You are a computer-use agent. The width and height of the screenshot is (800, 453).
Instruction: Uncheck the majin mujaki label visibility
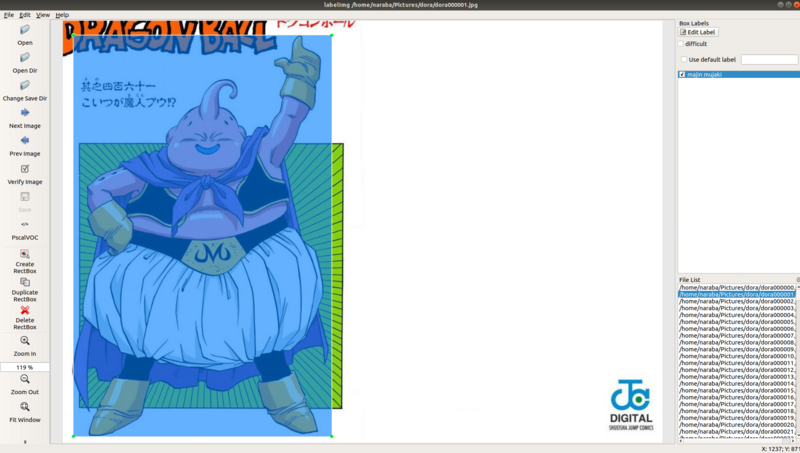click(682, 74)
